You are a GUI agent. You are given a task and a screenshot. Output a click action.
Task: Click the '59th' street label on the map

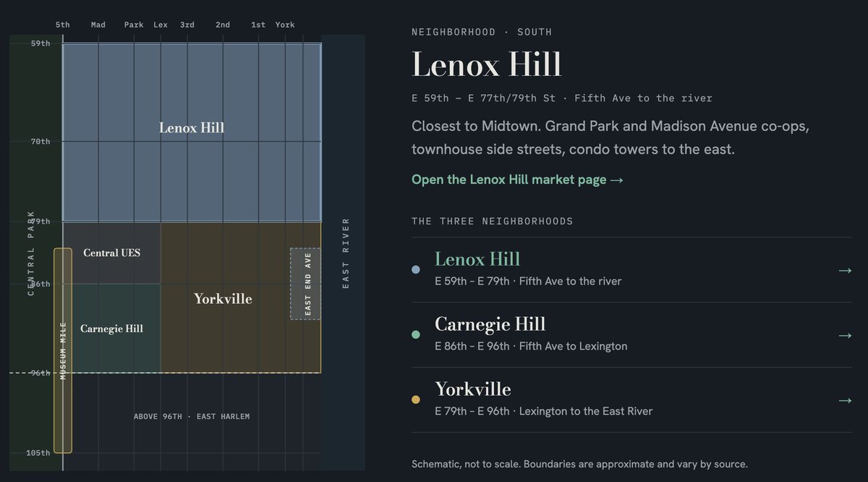41,43
